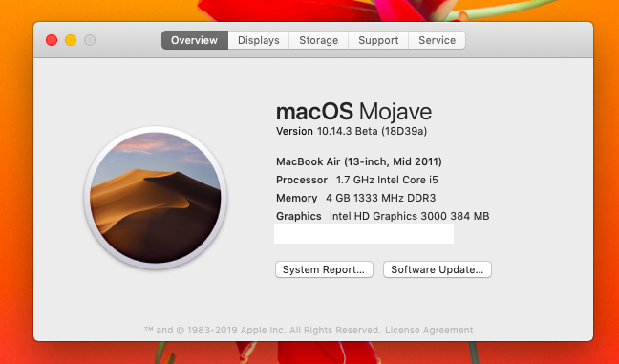The image size is (619, 364).
Task: Click the Intel HD Graphics 3000 384 MB value
Action: 410,216
